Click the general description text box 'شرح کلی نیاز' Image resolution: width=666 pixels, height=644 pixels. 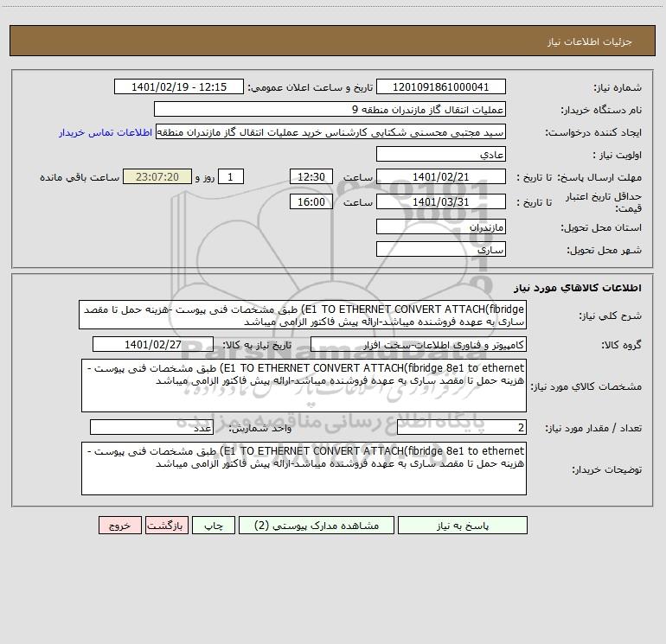point(303,315)
